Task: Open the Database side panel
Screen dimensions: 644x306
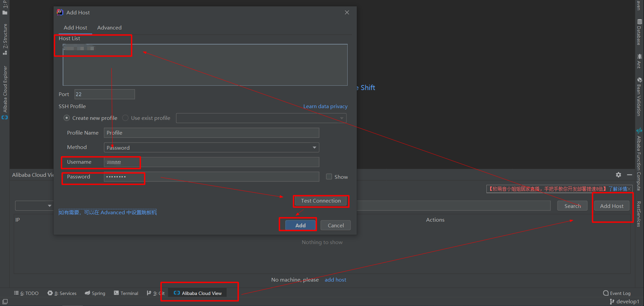Action: [639, 32]
